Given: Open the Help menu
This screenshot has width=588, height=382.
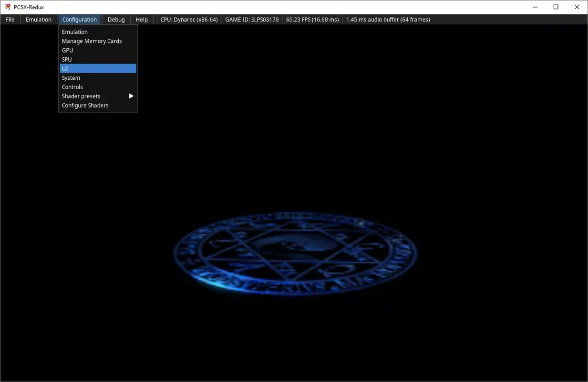Looking at the screenshot, I should (141, 19).
